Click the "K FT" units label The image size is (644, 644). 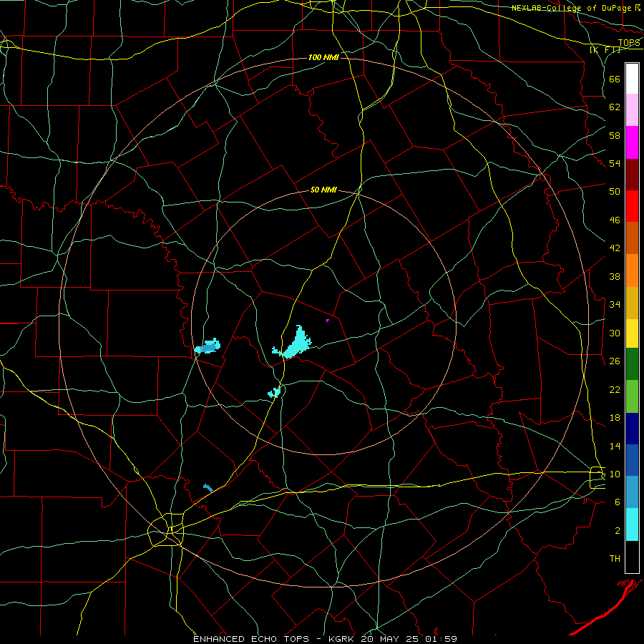coord(606,49)
